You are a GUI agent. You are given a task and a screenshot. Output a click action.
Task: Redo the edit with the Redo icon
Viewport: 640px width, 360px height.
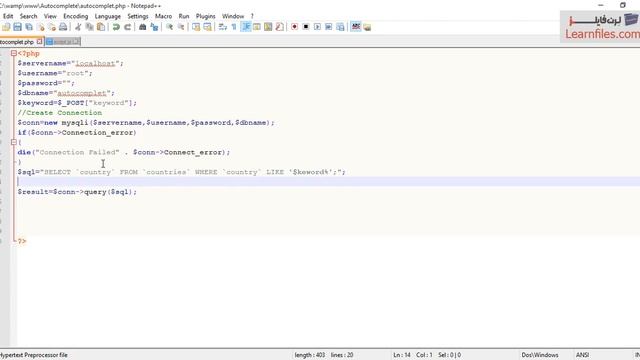click(x=127, y=27)
